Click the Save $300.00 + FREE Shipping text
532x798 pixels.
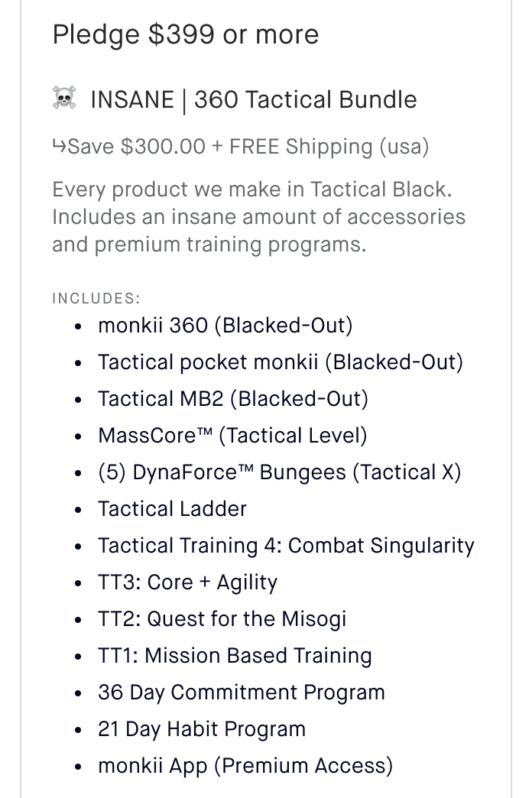pyautogui.click(x=248, y=146)
